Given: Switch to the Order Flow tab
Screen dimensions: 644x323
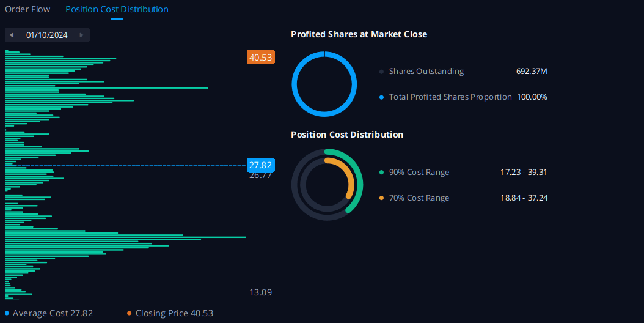Looking at the screenshot, I should 27,9.
